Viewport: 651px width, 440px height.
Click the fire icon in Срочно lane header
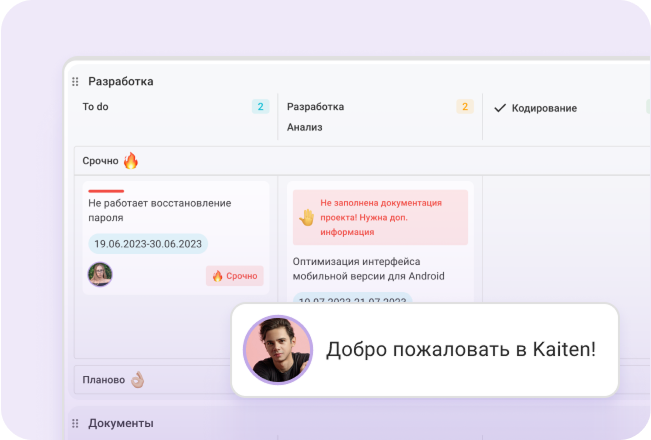(x=131, y=160)
